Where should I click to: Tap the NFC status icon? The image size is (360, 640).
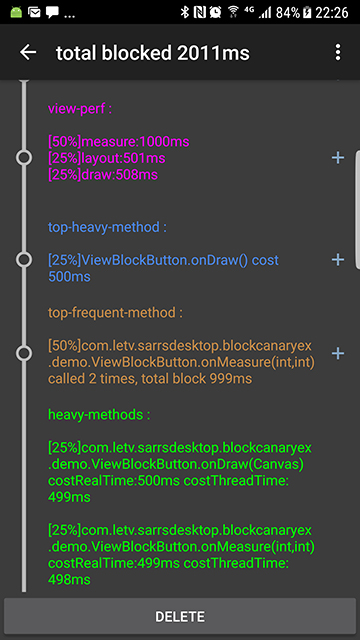click(200, 12)
